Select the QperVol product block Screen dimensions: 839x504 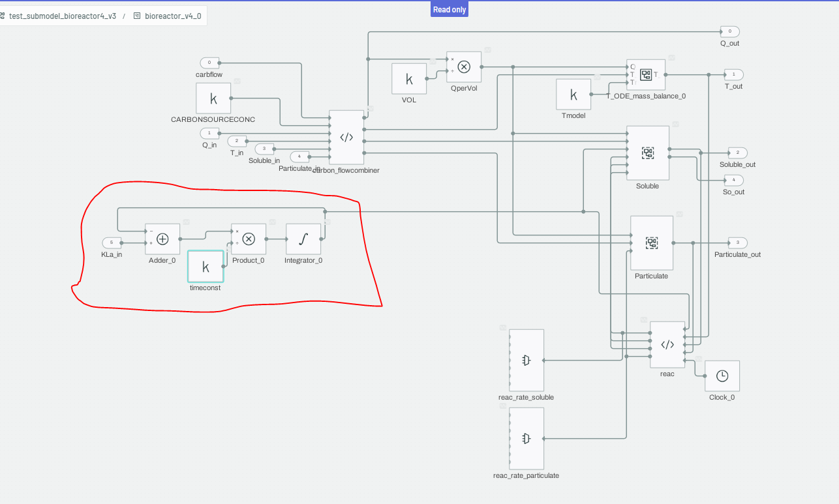464,67
